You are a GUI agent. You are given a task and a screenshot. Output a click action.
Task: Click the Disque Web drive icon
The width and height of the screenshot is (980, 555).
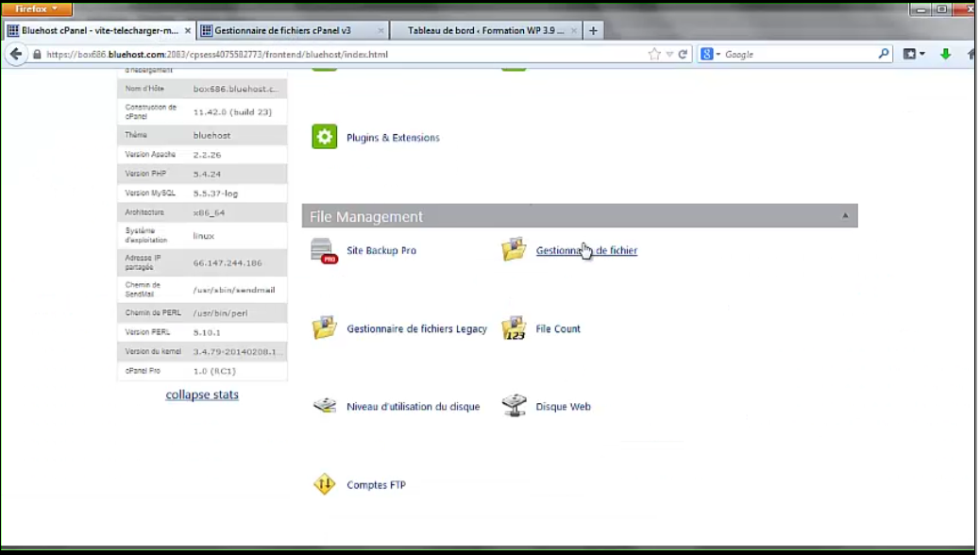pyautogui.click(x=515, y=406)
